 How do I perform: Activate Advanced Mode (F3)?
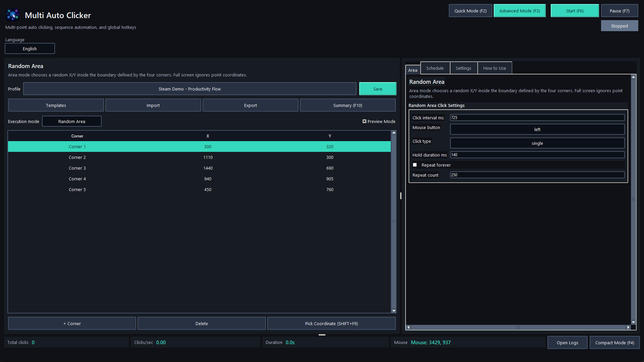(x=520, y=11)
